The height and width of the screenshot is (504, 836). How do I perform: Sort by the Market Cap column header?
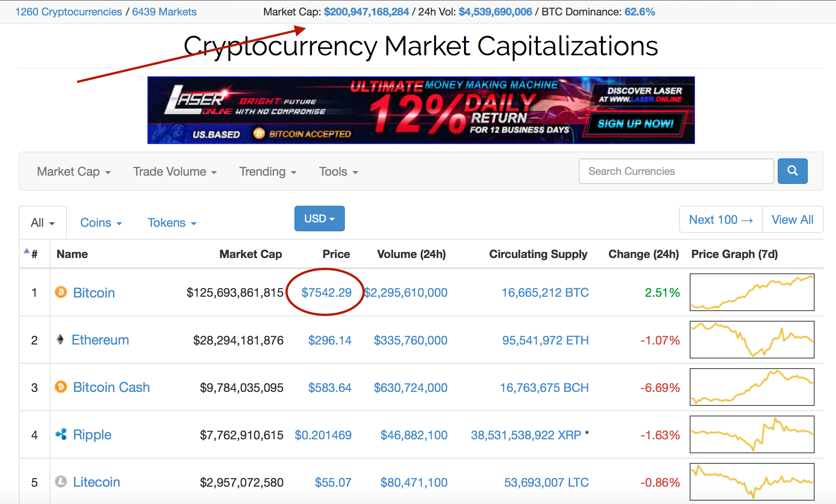[x=251, y=254]
